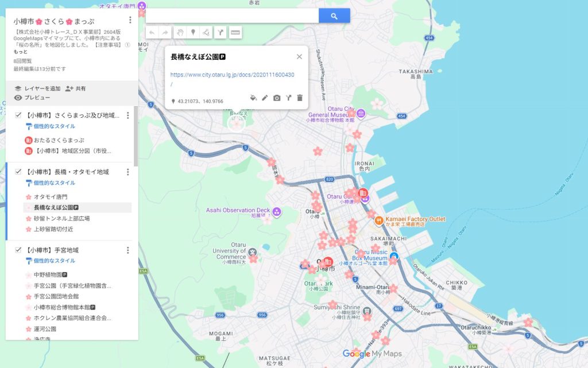Open options menu for 長橋・オタモイ地域 layer
Image resolution: width=588 pixels, height=368 pixels.
point(128,172)
